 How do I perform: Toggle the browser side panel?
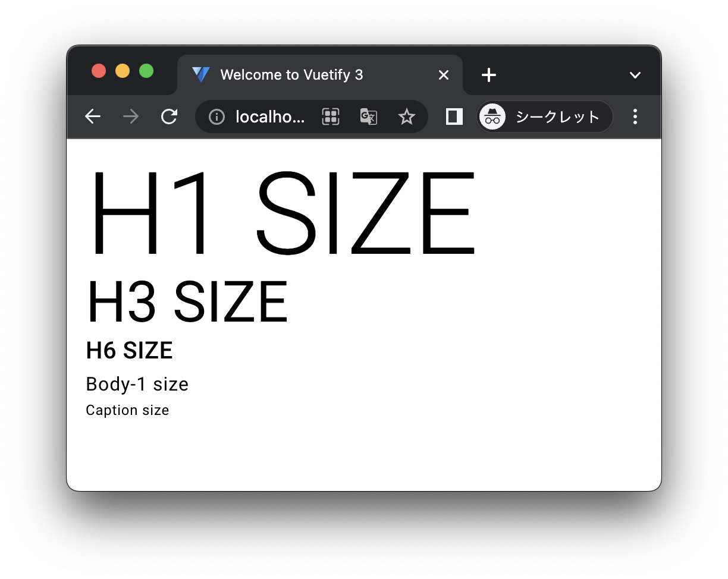point(454,117)
